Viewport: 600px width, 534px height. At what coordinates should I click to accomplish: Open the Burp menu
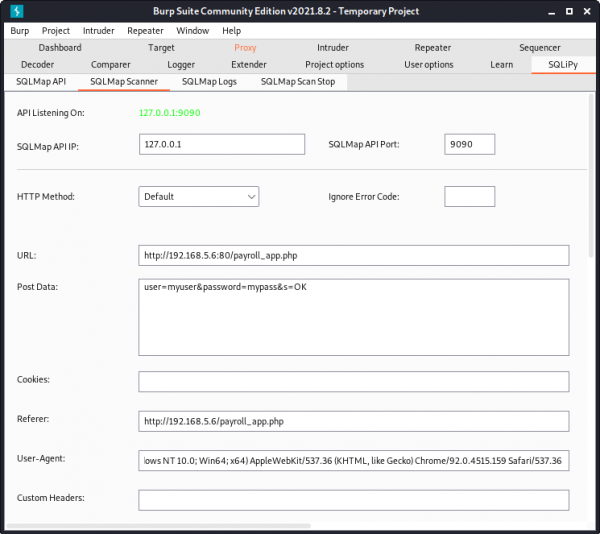coord(20,31)
